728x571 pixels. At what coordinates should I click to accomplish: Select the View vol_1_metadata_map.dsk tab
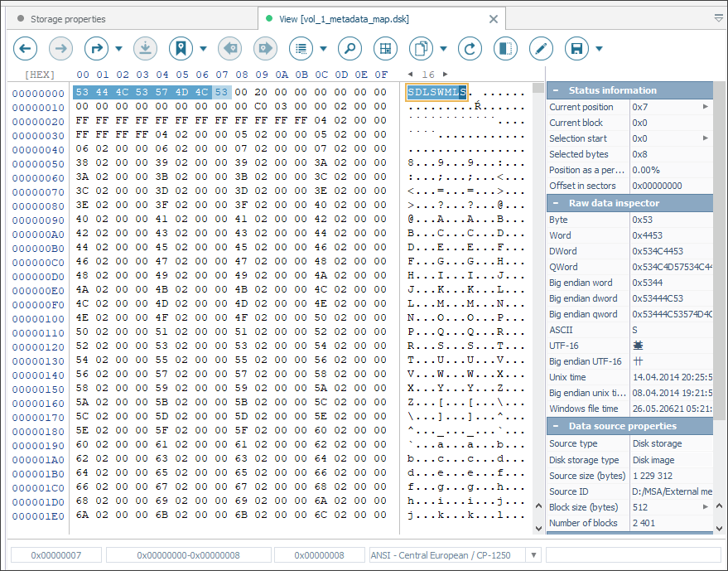(x=344, y=18)
